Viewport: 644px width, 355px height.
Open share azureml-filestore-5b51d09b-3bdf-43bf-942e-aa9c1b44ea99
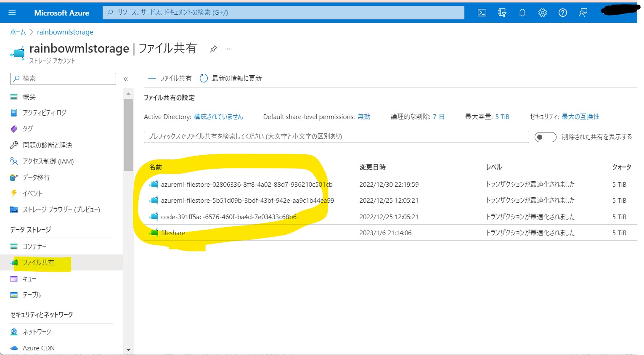[247, 200]
